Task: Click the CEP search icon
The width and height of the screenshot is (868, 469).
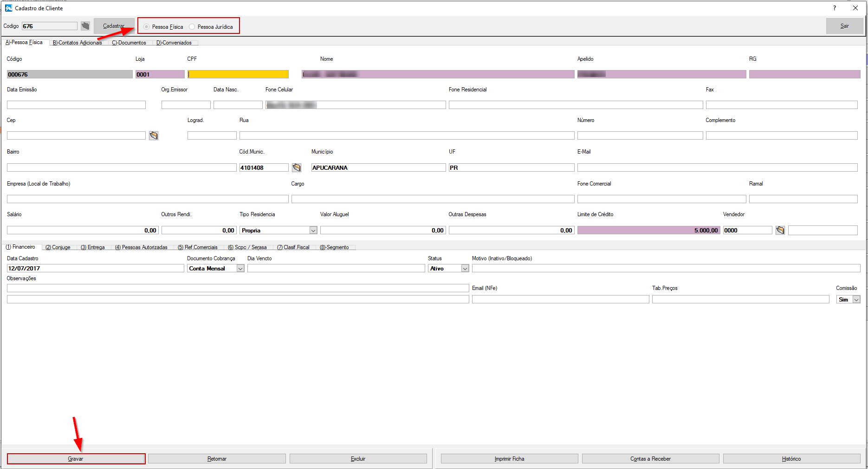Action: pyautogui.click(x=154, y=135)
